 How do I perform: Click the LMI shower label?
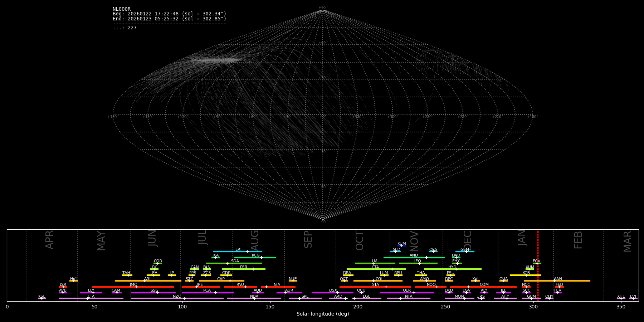[375, 261]
